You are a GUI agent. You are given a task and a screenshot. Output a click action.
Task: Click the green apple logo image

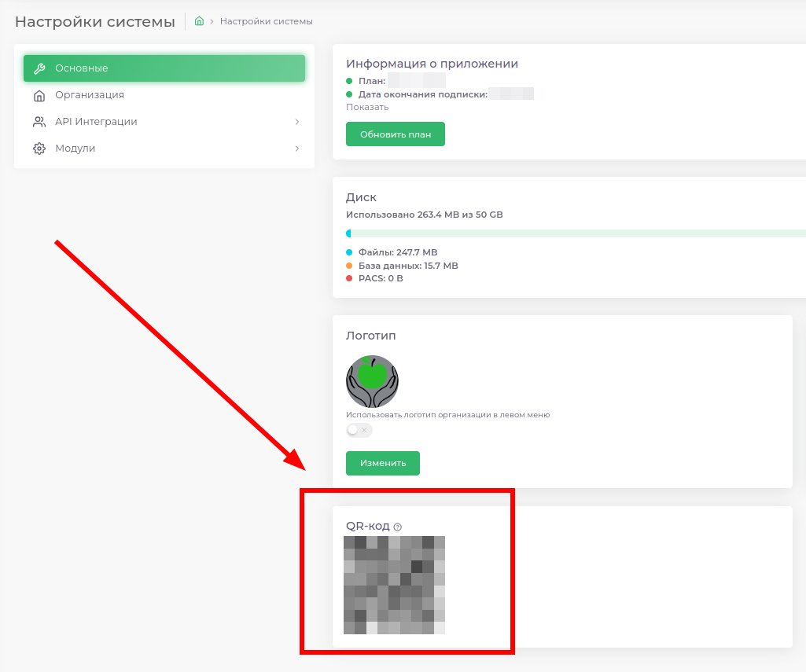point(372,380)
